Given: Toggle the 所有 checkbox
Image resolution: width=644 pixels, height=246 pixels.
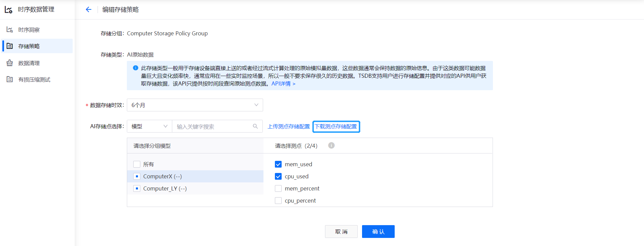Looking at the screenshot, I should point(137,164).
